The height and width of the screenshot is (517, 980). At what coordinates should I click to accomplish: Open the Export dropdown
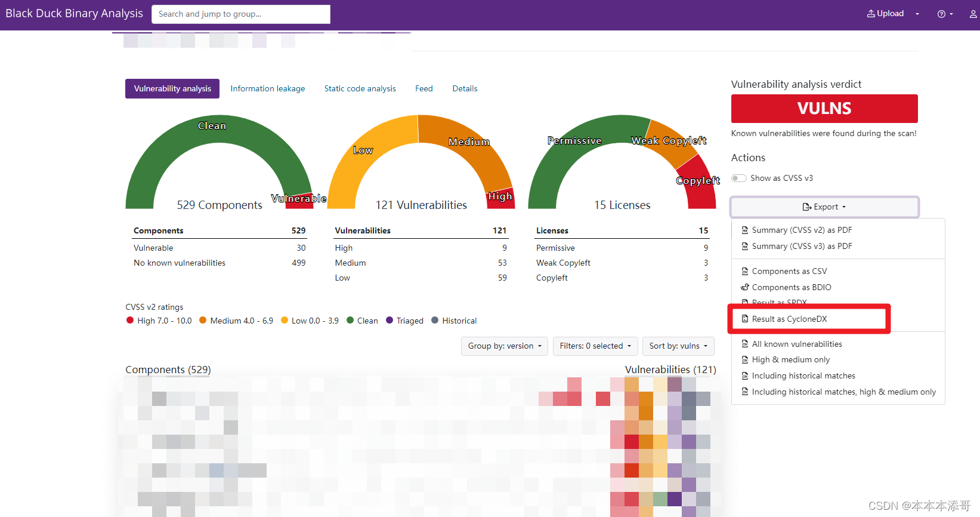(824, 207)
